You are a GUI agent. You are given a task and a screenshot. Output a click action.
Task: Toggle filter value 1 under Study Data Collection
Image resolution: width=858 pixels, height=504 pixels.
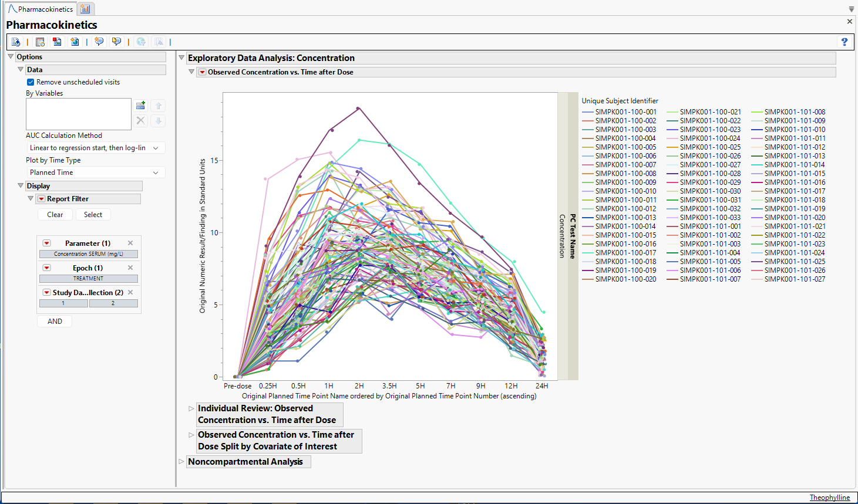[63, 303]
